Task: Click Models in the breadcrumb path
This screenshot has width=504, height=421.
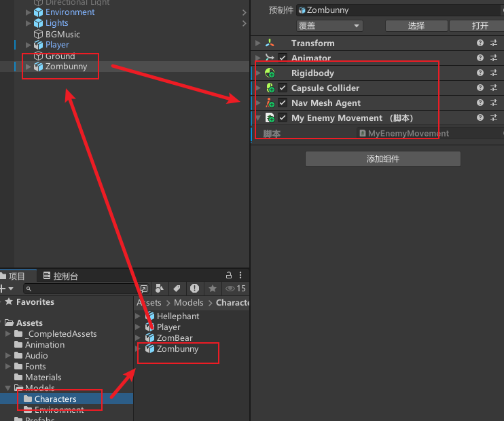Action: click(x=189, y=302)
